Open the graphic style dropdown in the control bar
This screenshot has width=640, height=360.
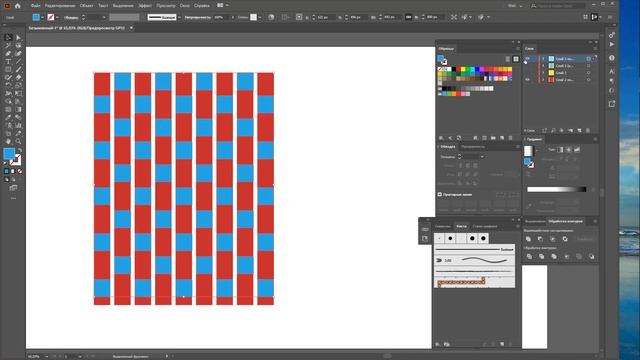pos(260,17)
